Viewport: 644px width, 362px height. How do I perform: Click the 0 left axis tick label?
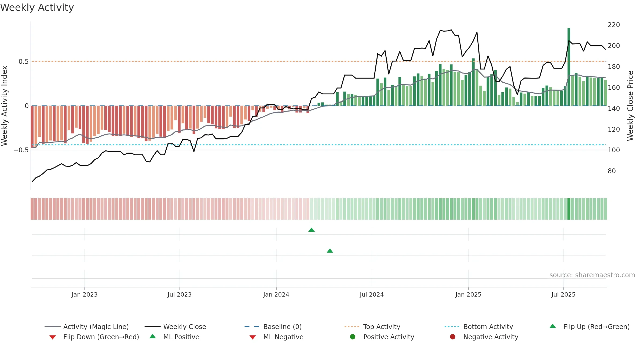coord(27,106)
